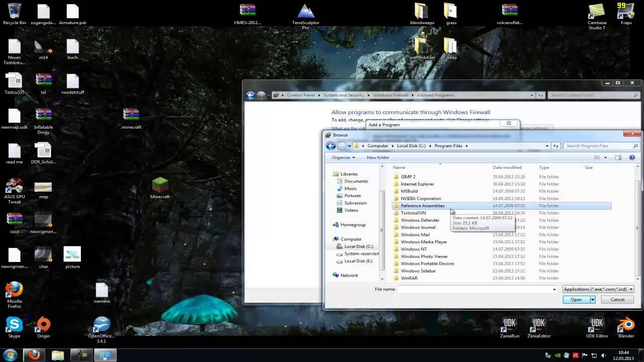Click Windows Explorer folder taskbar icon

point(58,355)
